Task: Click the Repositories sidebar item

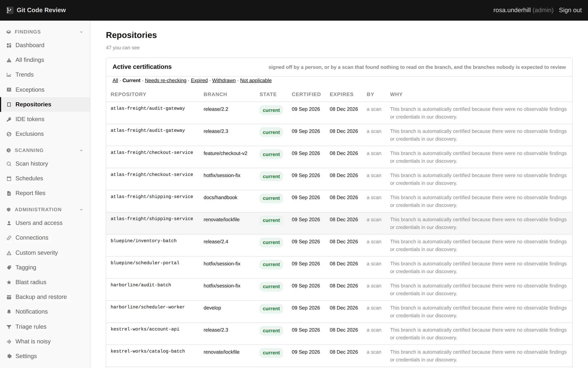Action: point(45,104)
